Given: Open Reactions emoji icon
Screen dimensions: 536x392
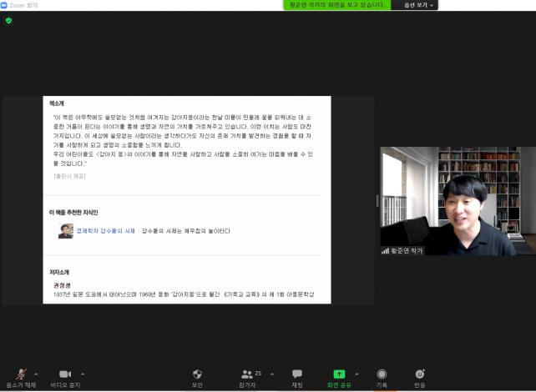Looking at the screenshot, I should click(x=419, y=374).
